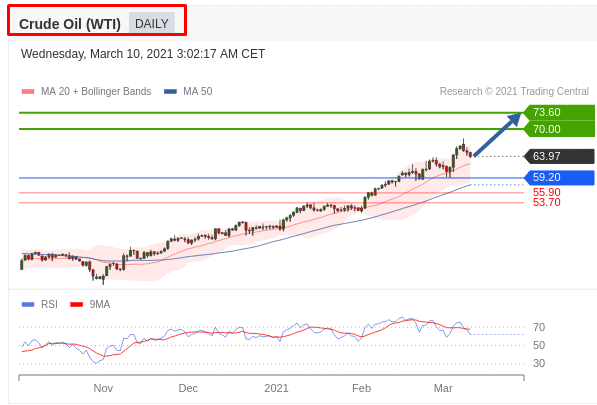
Task: Toggle the RSI legend entry
Action: pos(40,304)
